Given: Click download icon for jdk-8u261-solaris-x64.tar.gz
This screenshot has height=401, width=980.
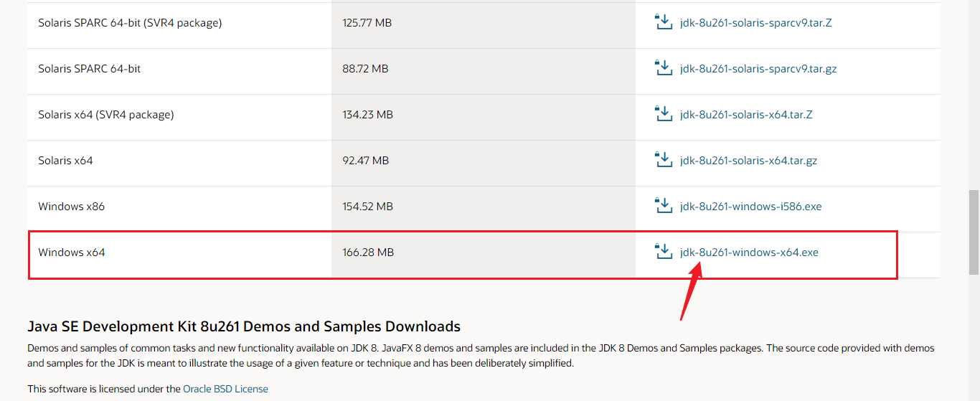Looking at the screenshot, I should [x=664, y=160].
